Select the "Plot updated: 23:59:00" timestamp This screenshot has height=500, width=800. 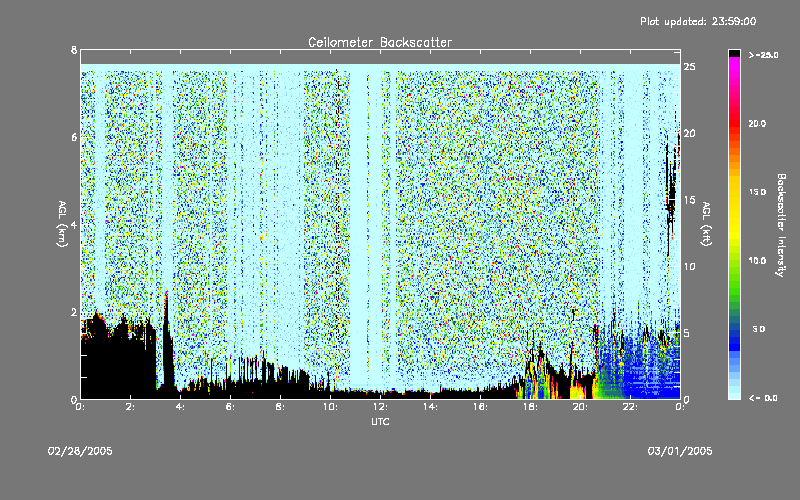(x=698, y=21)
